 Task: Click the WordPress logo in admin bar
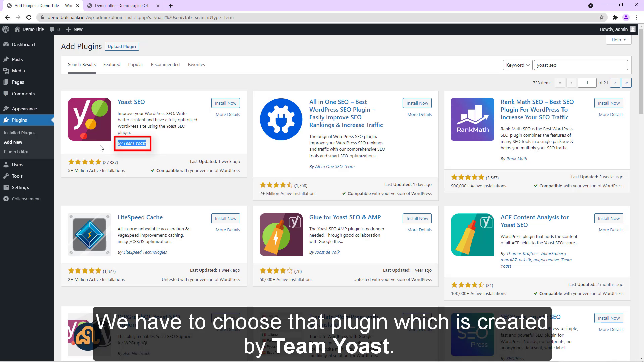tap(6, 29)
